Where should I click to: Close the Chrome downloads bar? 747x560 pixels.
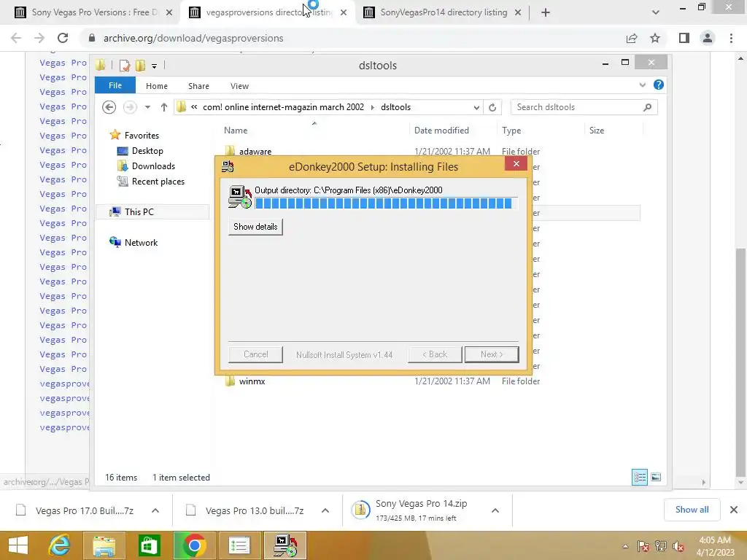[734, 510]
